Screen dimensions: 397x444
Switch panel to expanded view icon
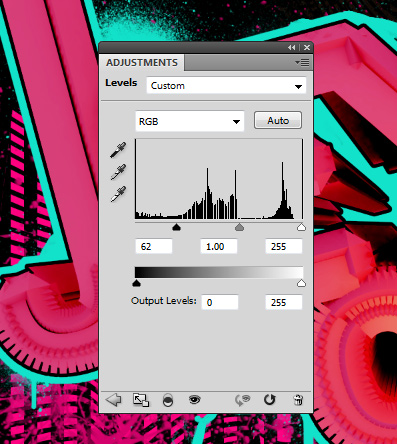[141, 400]
